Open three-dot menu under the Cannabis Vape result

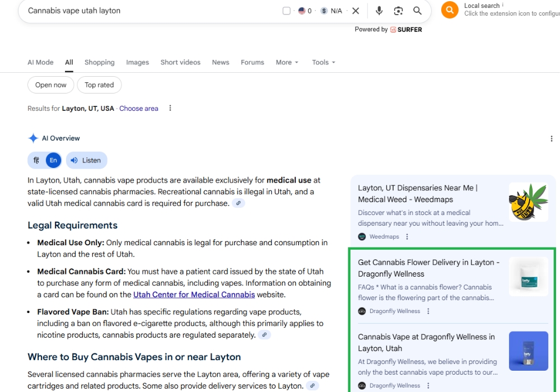tap(428, 386)
